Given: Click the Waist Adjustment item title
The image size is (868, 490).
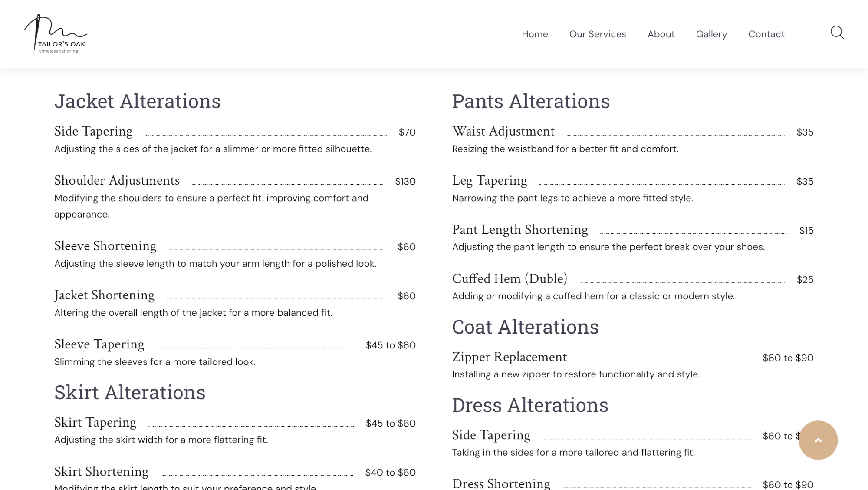Looking at the screenshot, I should (503, 132).
